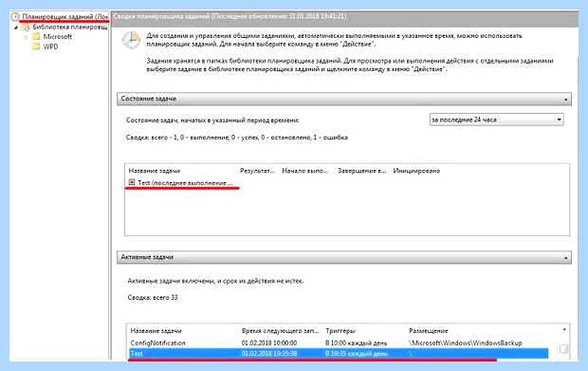
Task: Click the clock icon beside the Планировщик заданий root node
Action: click(x=15, y=17)
